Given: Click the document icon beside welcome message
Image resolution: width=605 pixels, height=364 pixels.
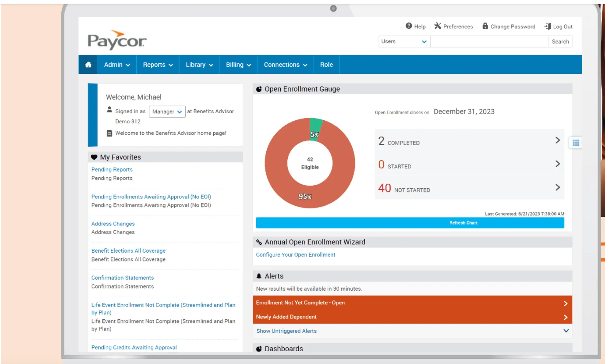Looking at the screenshot, I should click(x=109, y=133).
